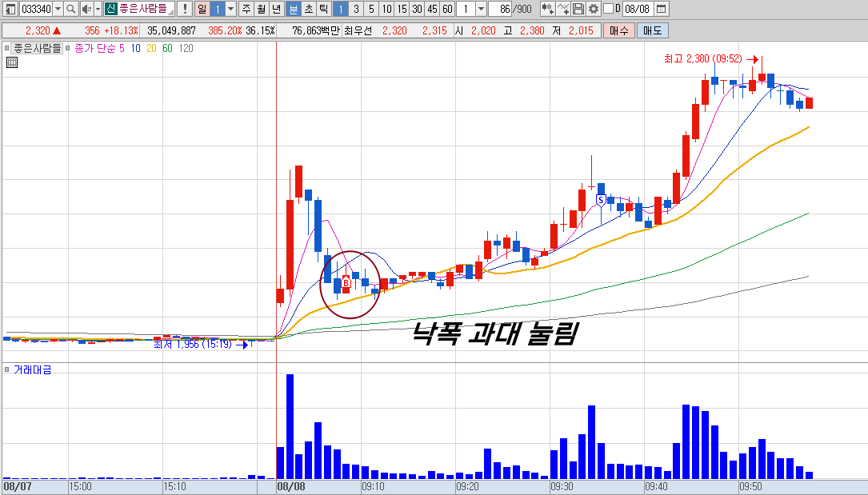Click the exclamation mark info button
Image resolution: width=868 pixels, height=495 pixels.
[x=185, y=9]
